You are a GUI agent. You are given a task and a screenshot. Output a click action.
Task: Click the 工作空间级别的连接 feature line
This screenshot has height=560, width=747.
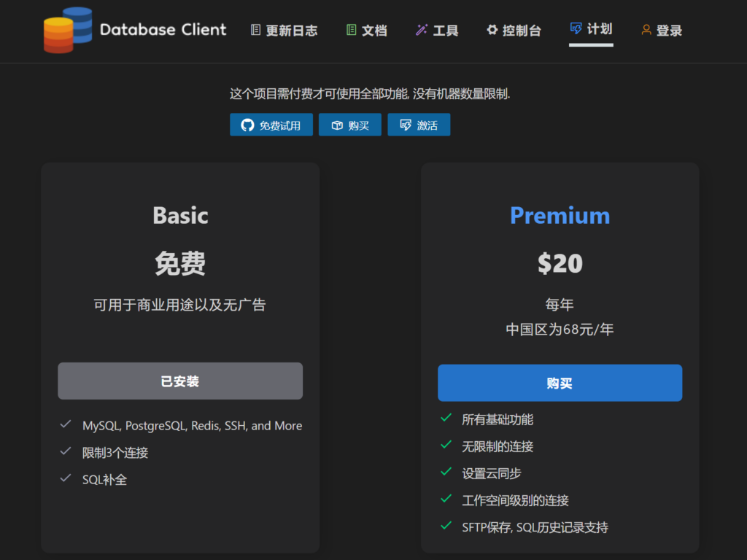tap(516, 500)
